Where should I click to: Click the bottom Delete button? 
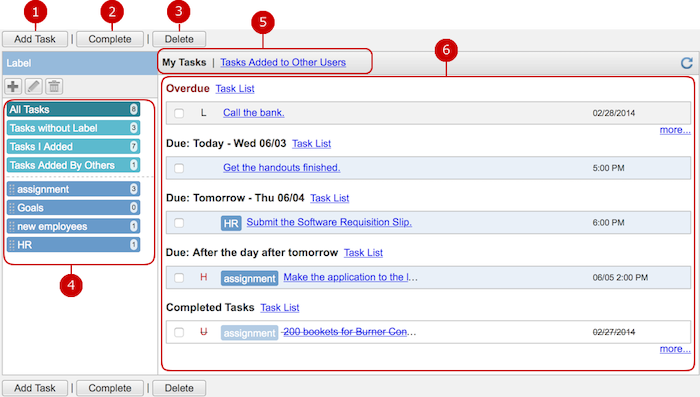179,388
